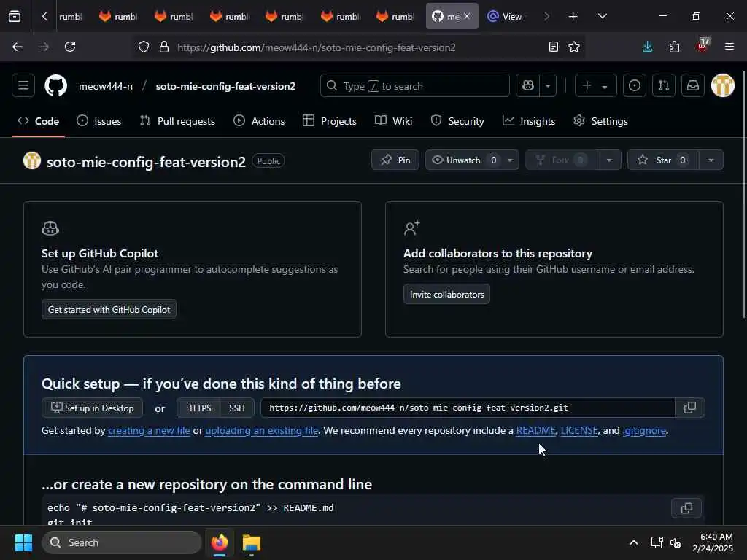
Task: Click Invite collaborators button
Action: (x=446, y=295)
